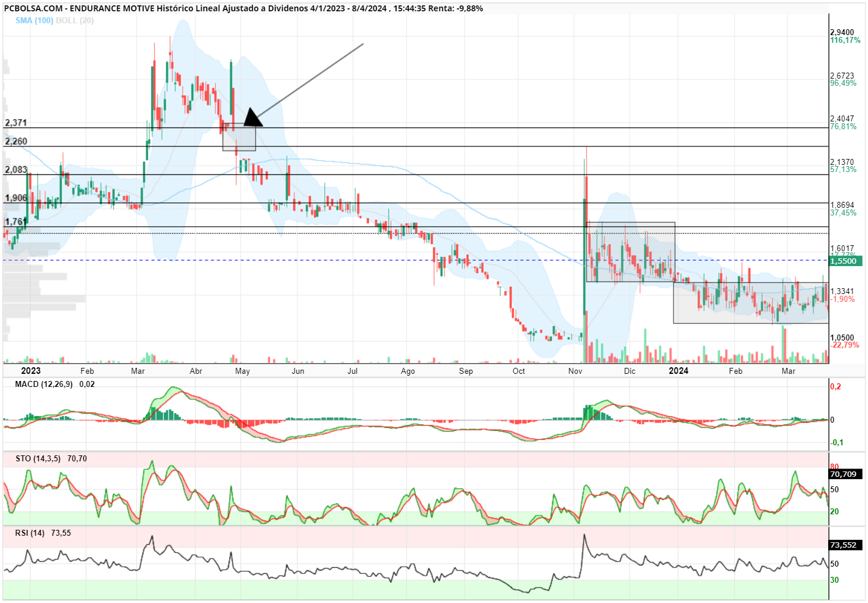Click the BOLL (20) indicator label
This screenshot has width=868, height=603.
click(75, 20)
